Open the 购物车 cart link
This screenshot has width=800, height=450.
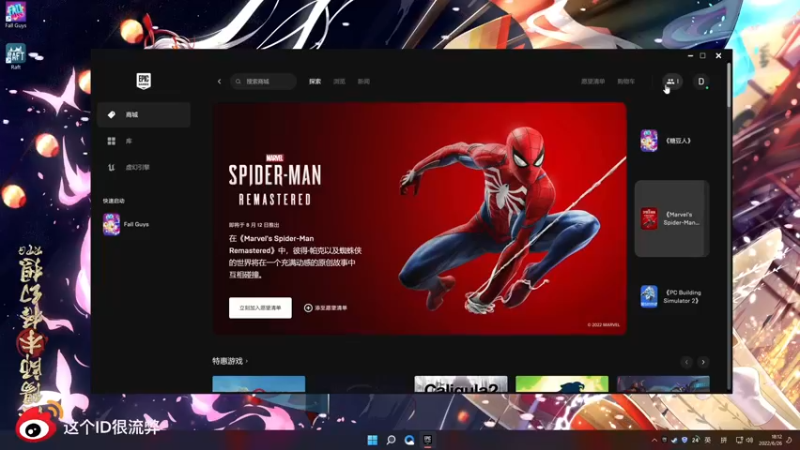[626, 82]
